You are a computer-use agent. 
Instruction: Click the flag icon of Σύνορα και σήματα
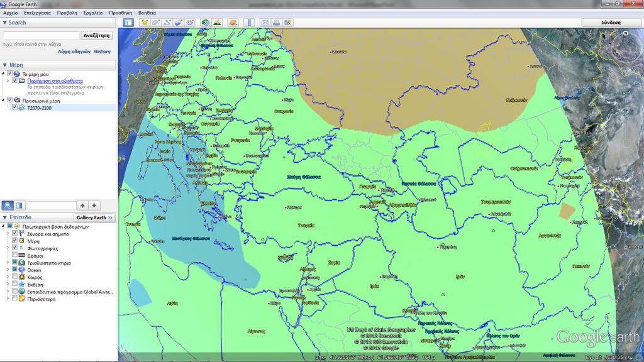(22, 234)
